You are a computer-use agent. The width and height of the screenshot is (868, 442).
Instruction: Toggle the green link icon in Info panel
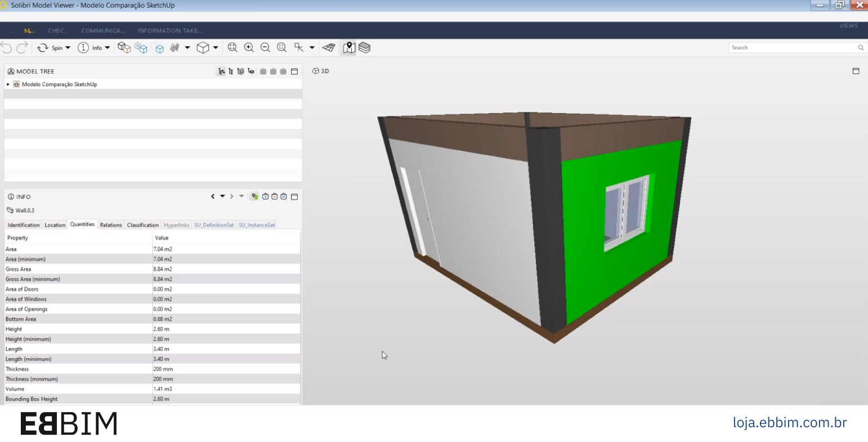(x=255, y=196)
